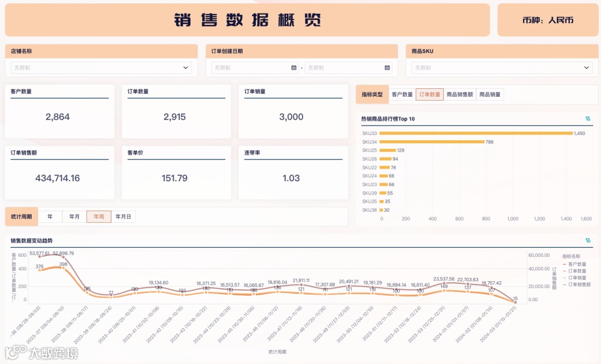Select 客户数量 indicator type

[x=402, y=94]
